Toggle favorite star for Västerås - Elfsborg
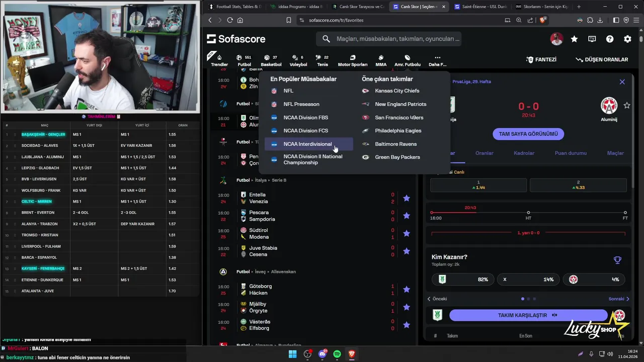The width and height of the screenshot is (644, 362). (x=407, y=325)
